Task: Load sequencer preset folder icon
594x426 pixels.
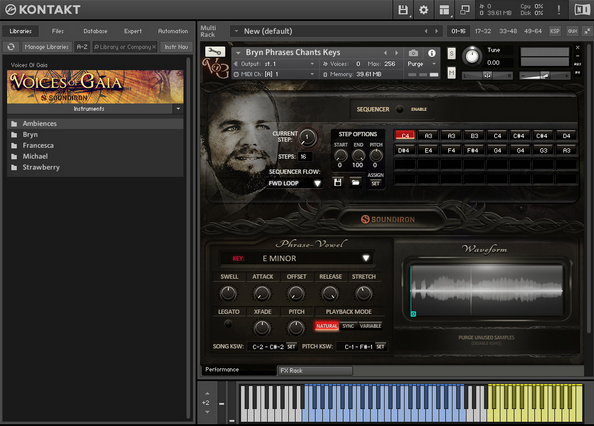Action: pos(355,183)
